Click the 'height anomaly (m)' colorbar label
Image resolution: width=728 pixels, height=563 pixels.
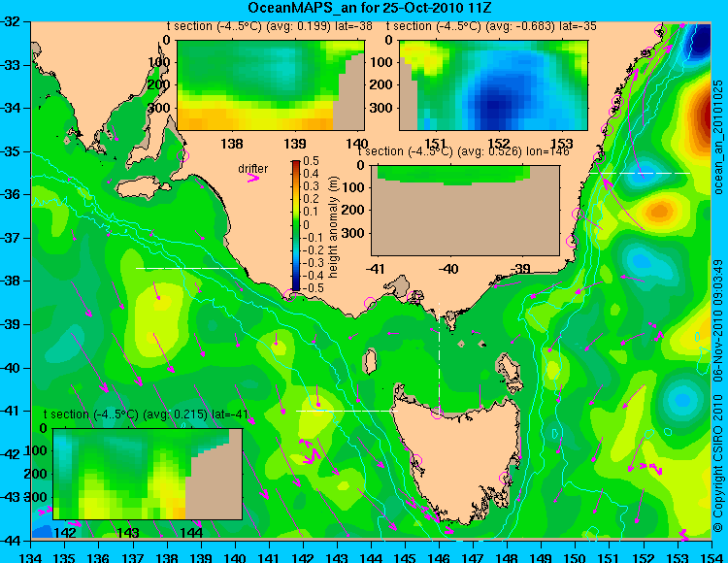click(x=333, y=227)
